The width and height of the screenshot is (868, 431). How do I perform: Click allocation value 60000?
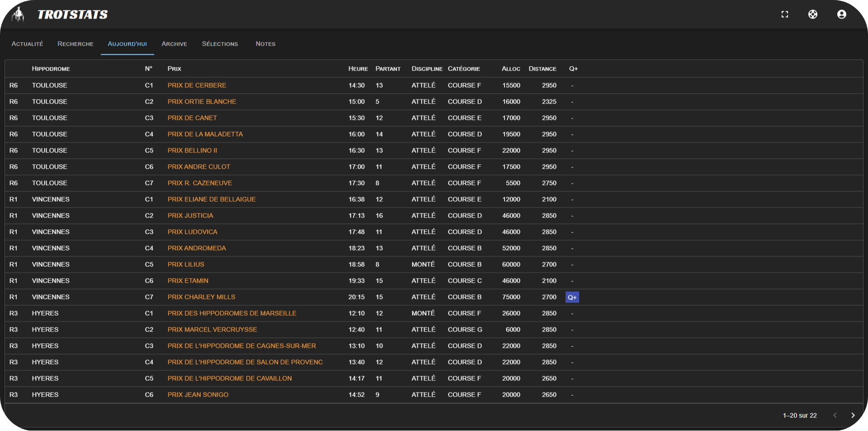click(x=511, y=265)
